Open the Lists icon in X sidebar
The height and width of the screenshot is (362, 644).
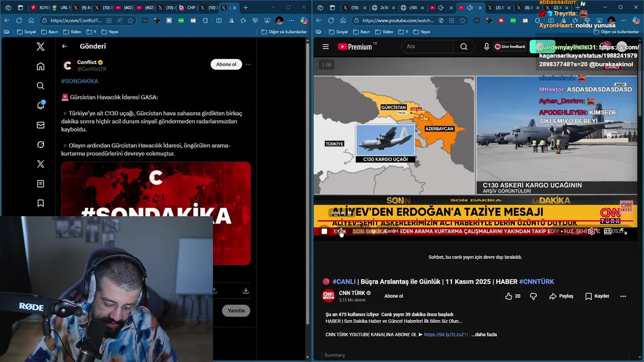point(41,184)
